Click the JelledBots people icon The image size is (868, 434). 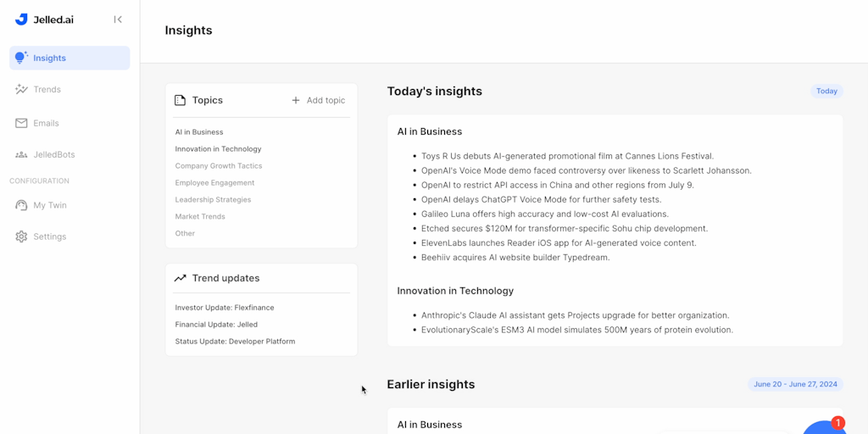pyautogui.click(x=22, y=154)
